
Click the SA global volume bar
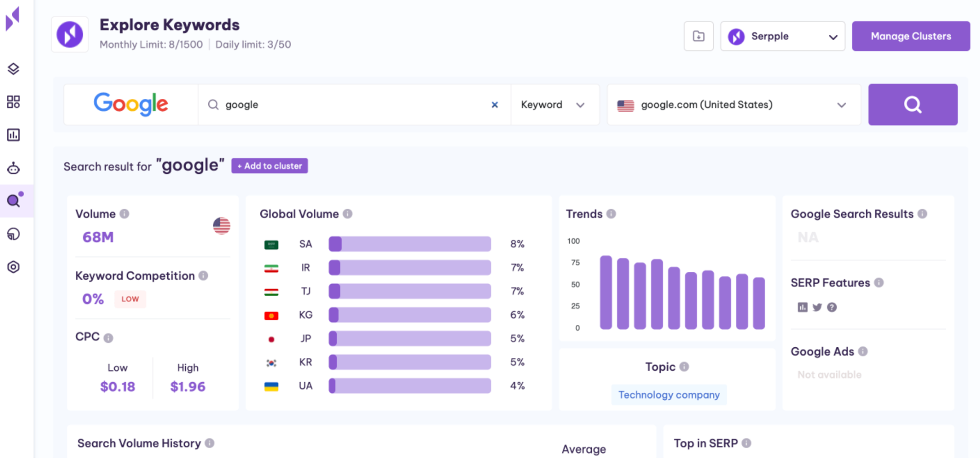(410, 244)
